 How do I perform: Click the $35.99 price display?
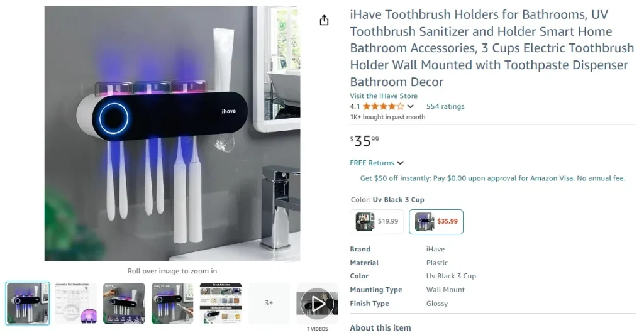coord(364,141)
